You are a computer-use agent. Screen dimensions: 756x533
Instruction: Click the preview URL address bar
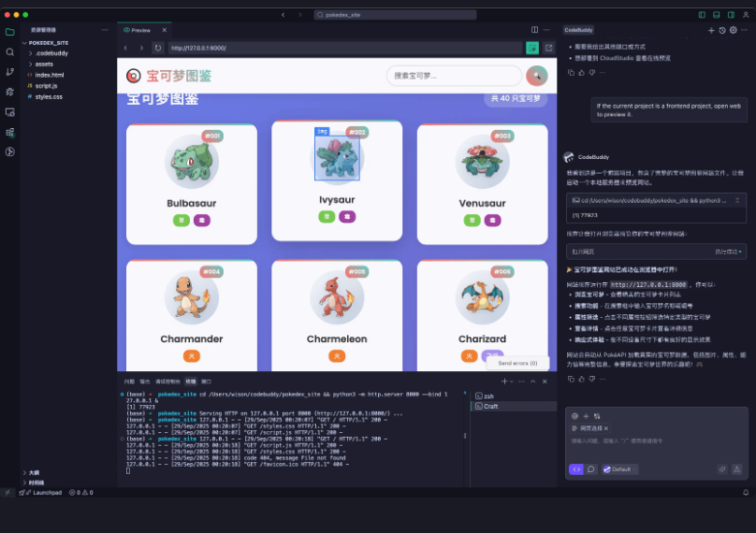(x=344, y=48)
